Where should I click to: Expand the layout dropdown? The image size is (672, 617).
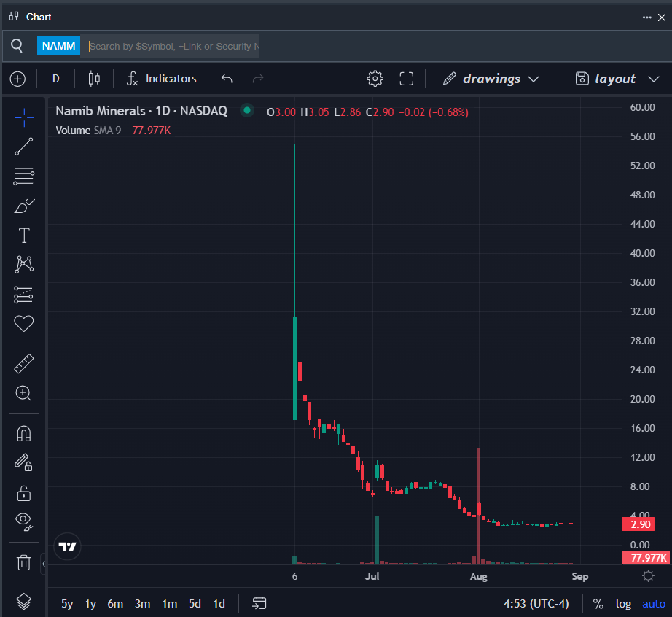coord(653,79)
